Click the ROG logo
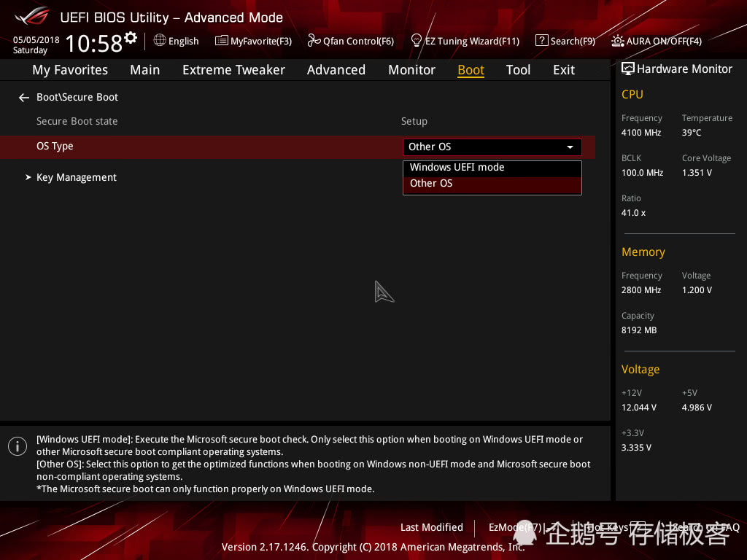747x560 pixels. (x=31, y=16)
